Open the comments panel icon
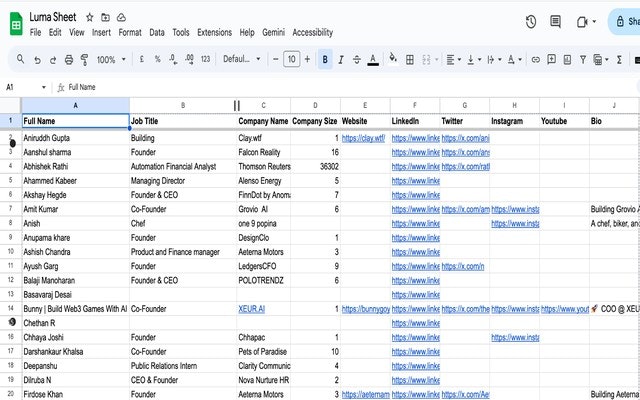Screen dimensions: 640x400 pos(556,22)
